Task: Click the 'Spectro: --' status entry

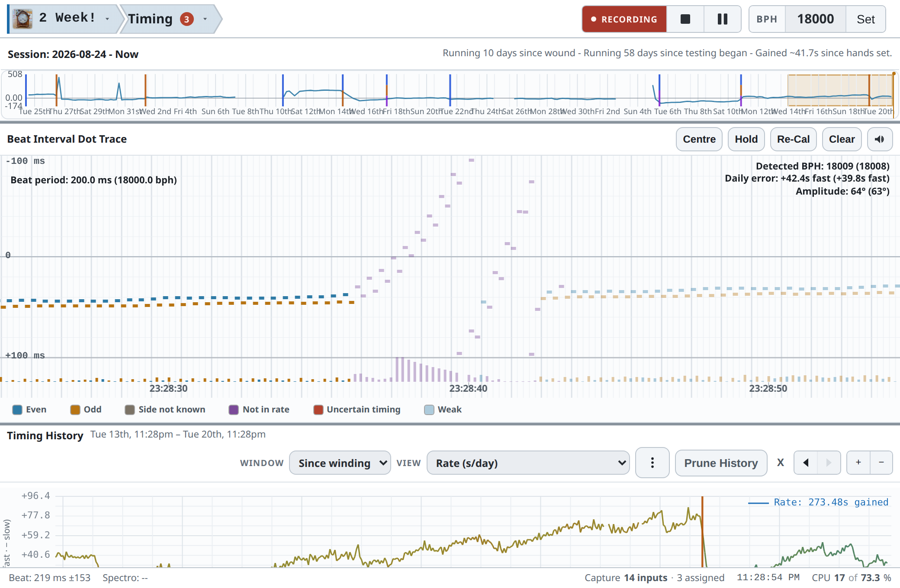Action: point(125,578)
